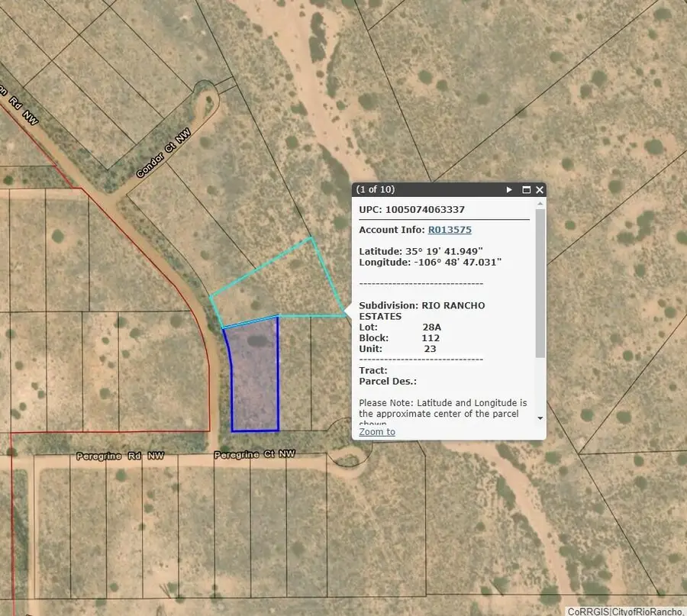Click the scrollbar up arrow in popup
687x616 pixels.
[539, 202]
